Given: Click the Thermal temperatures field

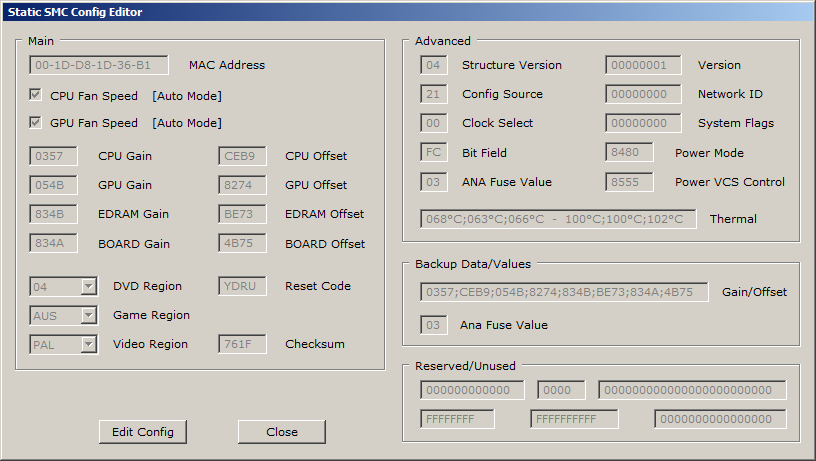Looking at the screenshot, I should tap(558, 219).
